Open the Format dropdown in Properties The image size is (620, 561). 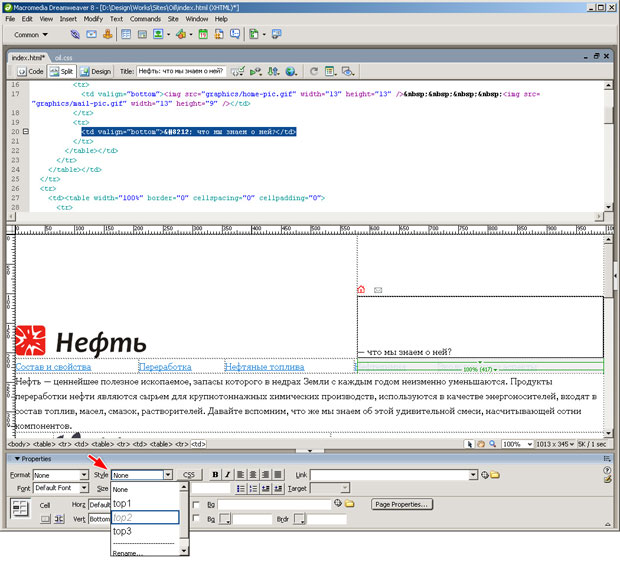click(84, 475)
